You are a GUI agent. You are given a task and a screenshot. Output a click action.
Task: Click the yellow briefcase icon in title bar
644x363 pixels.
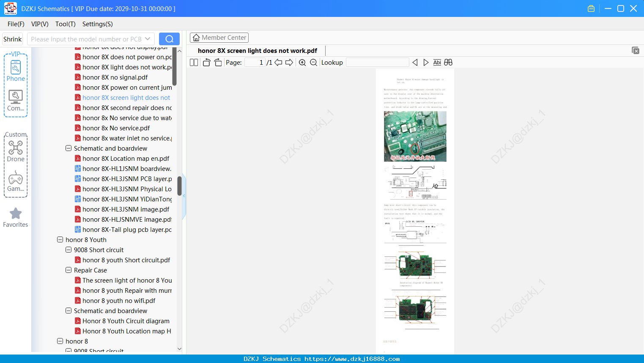tap(591, 8)
